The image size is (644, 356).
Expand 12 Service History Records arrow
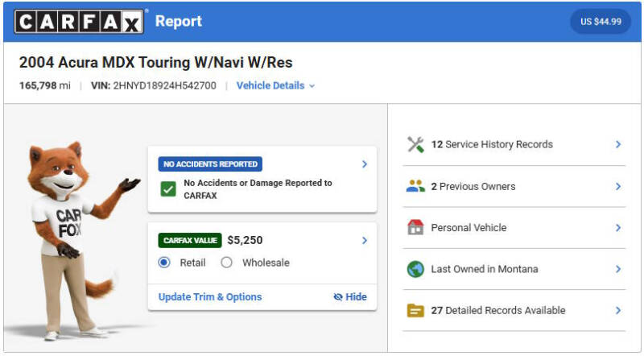click(618, 144)
